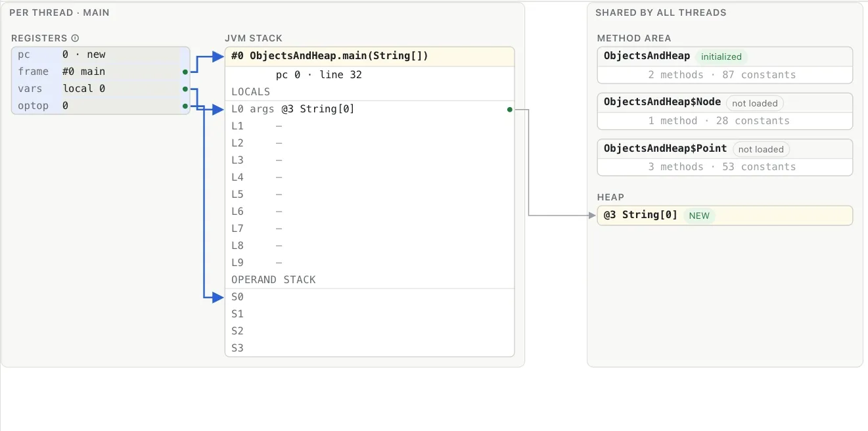
Task: Click the LOCALS section label
Action: tap(250, 92)
